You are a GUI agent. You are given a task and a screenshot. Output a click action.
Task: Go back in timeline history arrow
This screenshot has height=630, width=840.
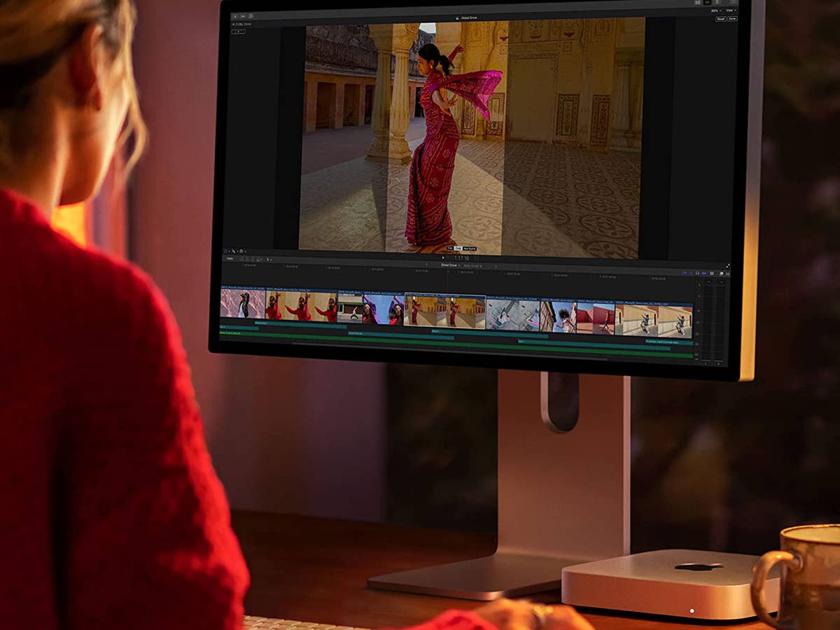pos(426,265)
